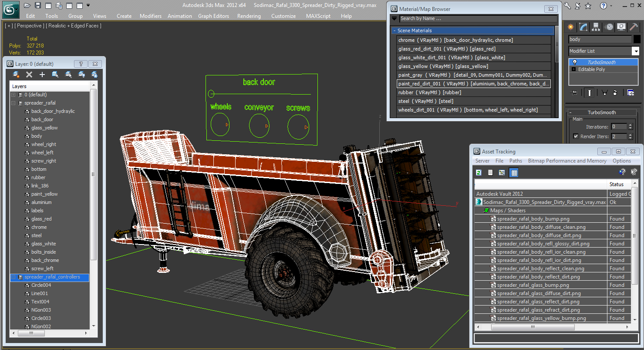Click 3ds Max application logo button
The height and width of the screenshot is (350, 644).
coord(11,9)
